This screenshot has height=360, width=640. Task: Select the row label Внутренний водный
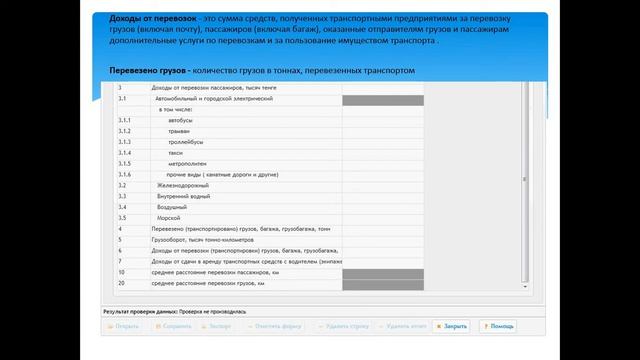click(184, 196)
